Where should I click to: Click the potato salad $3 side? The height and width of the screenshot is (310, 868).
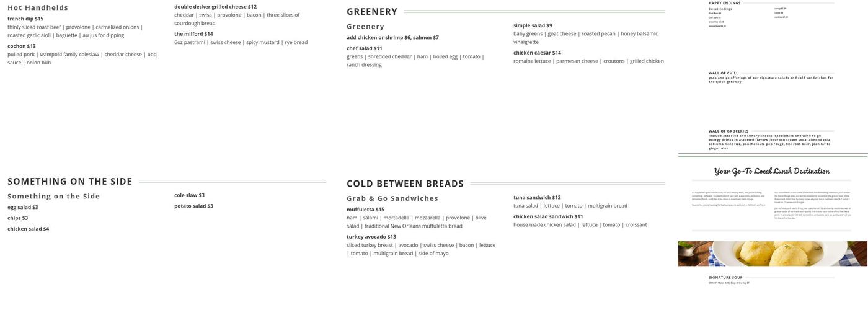tap(193, 206)
